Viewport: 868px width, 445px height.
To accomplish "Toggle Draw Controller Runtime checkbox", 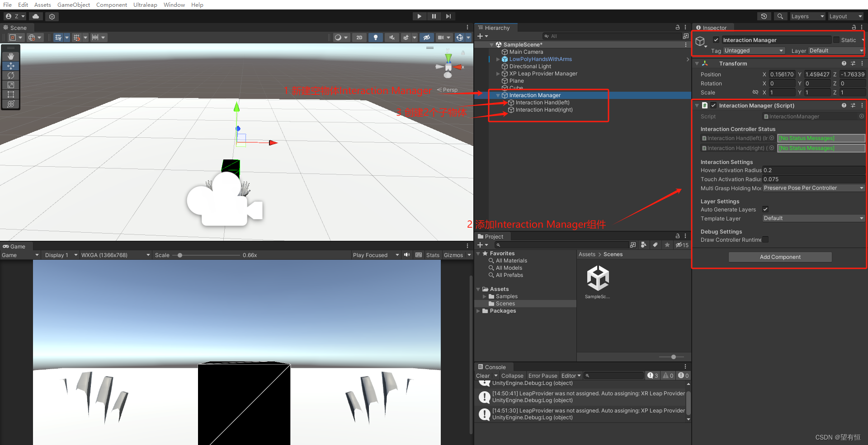I will (765, 239).
